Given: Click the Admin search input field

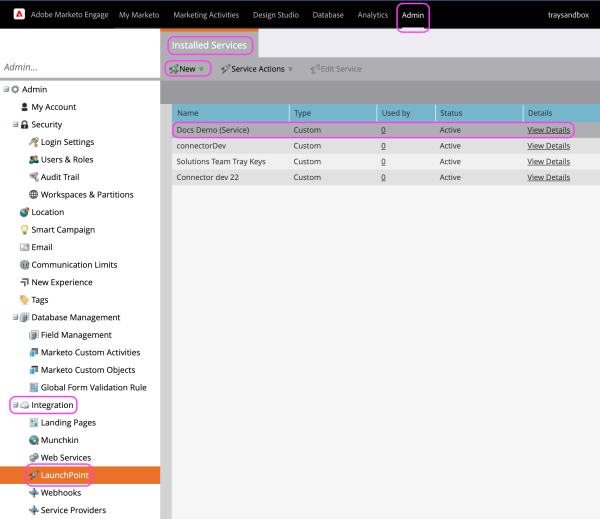Looking at the screenshot, I should 78,67.
